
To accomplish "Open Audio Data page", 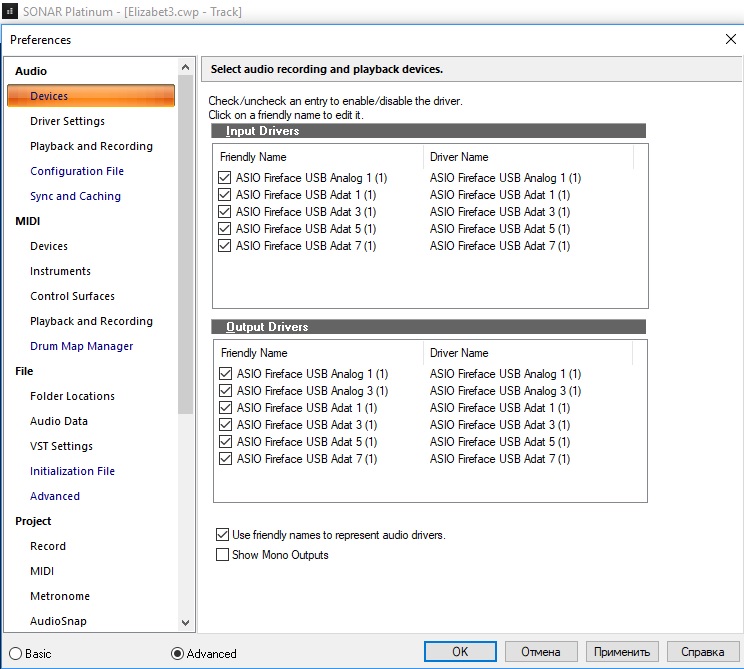I will (59, 421).
